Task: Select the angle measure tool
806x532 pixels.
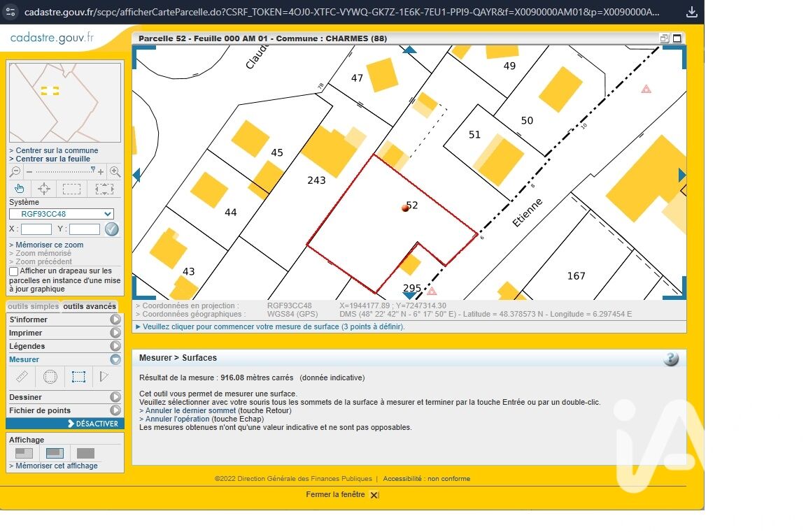Action: coord(105,377)
